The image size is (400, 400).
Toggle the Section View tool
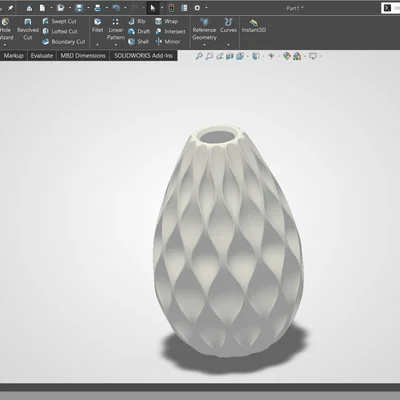pyautogui.click(x=230, y=56)
